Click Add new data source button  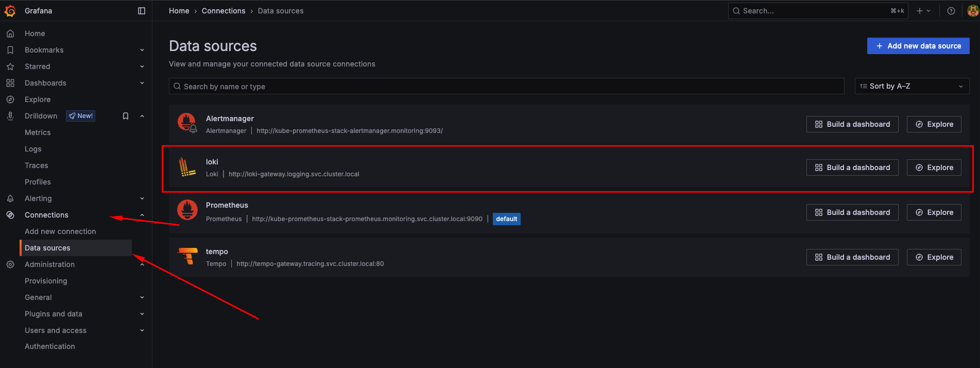coord(918,46)
